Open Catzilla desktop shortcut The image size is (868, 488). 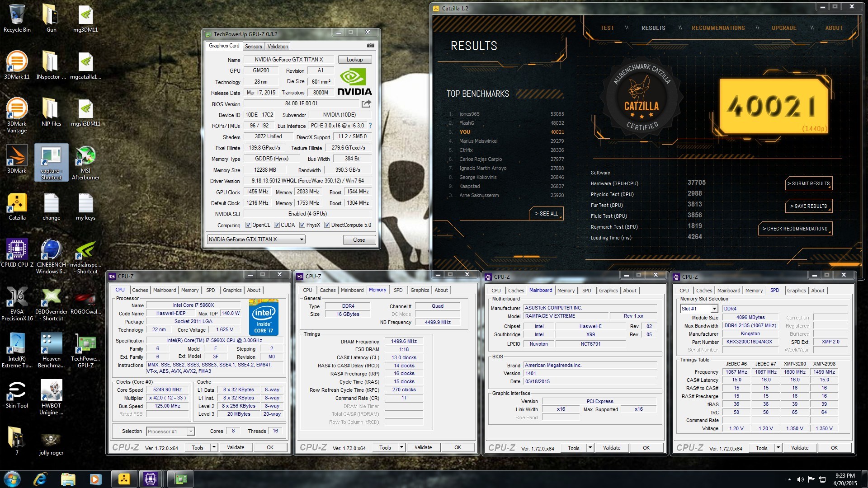pyautogui.click(x=17, y=206)
